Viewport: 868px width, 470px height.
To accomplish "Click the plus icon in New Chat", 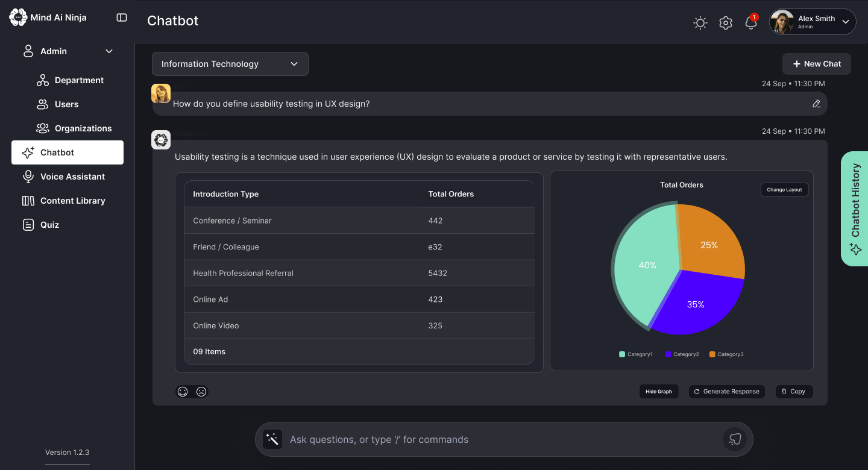I will [797, 64].
